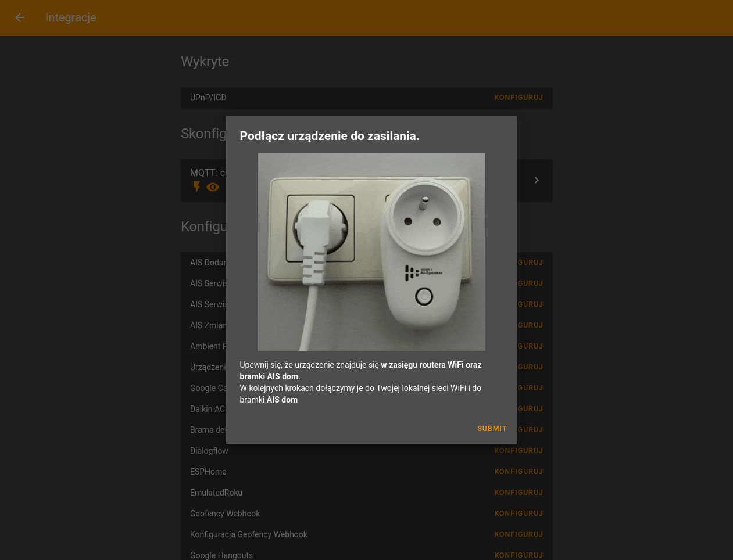Click the Dialogflow row label
The width and height of the screenshot is (733, 560).
(209, 451)
